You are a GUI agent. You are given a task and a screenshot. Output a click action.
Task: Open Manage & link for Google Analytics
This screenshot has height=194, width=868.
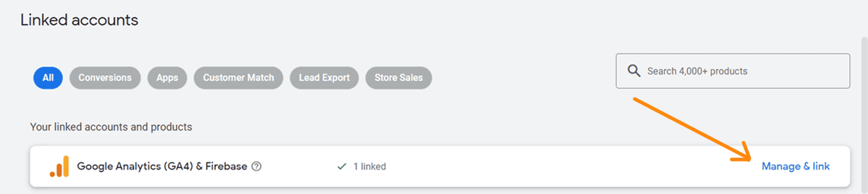(795, 166)
